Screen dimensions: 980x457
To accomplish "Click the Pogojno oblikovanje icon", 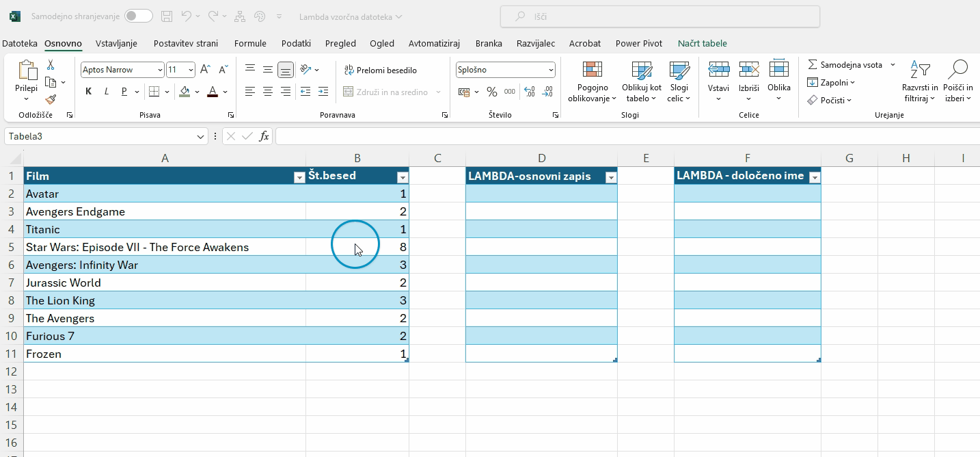I will coord(592,70).
